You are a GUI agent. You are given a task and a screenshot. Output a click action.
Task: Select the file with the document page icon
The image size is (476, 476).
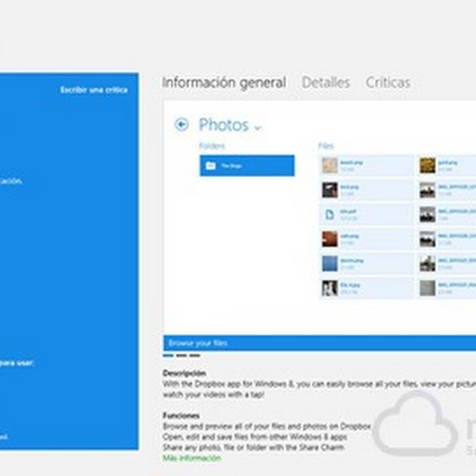(366, 215)
